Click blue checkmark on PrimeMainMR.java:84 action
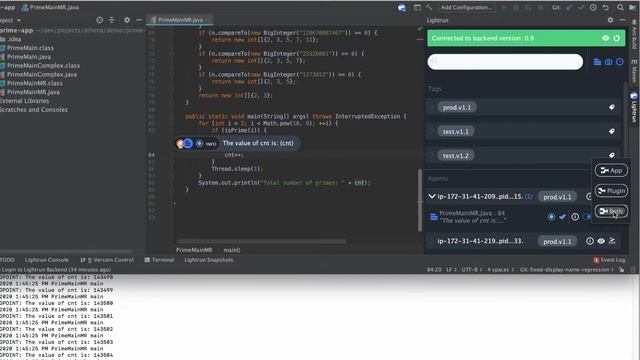This screenshot has width=640, height=360. click(x=562, y=217)
